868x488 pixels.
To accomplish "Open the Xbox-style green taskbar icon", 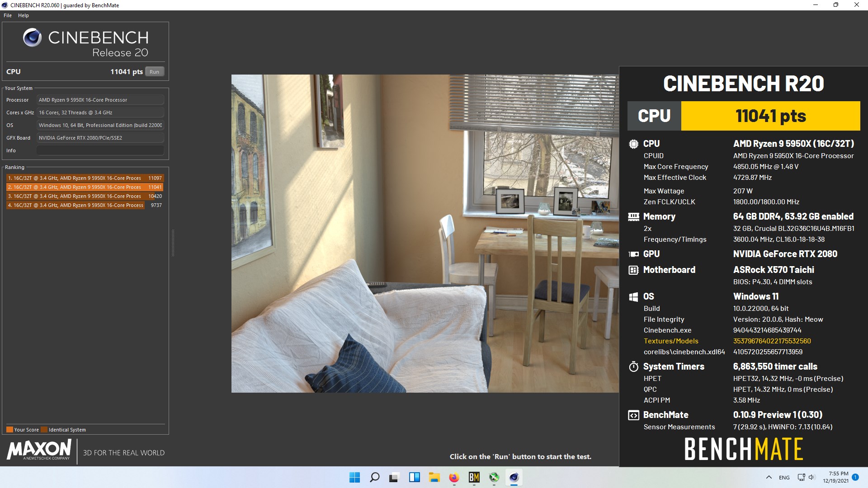I will (494, 477).
